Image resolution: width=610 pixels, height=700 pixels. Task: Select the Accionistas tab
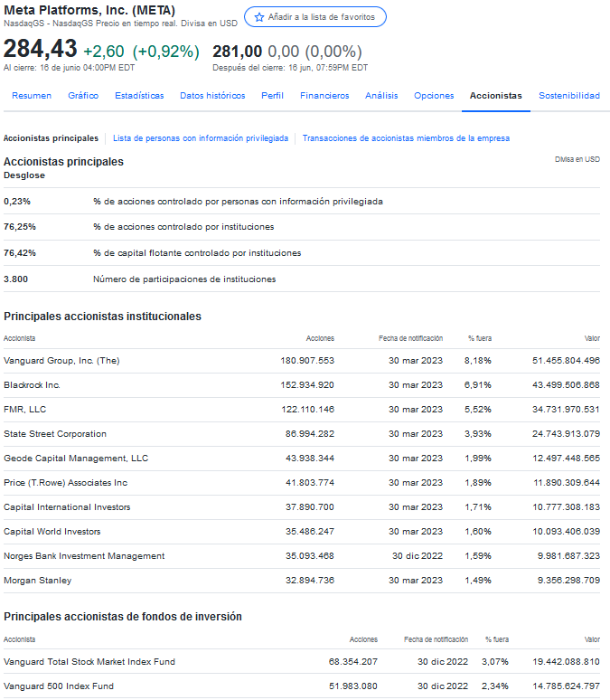point(496,96)
